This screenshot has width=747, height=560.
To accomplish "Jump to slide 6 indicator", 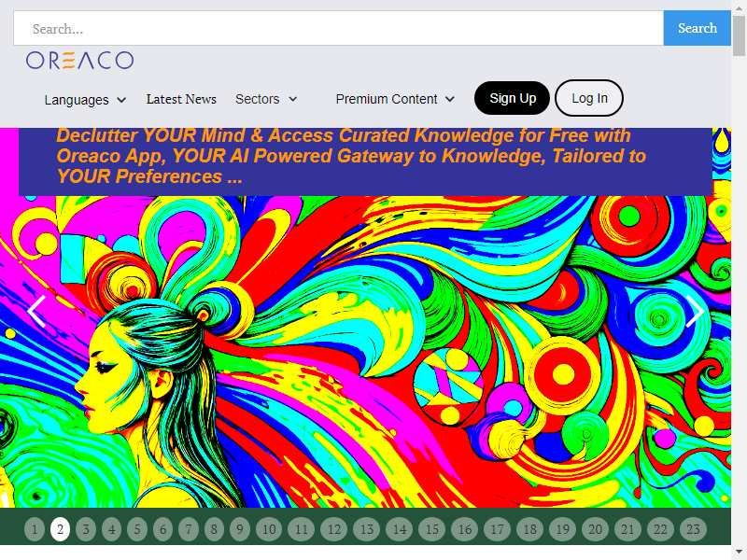I will click(162, 529).
